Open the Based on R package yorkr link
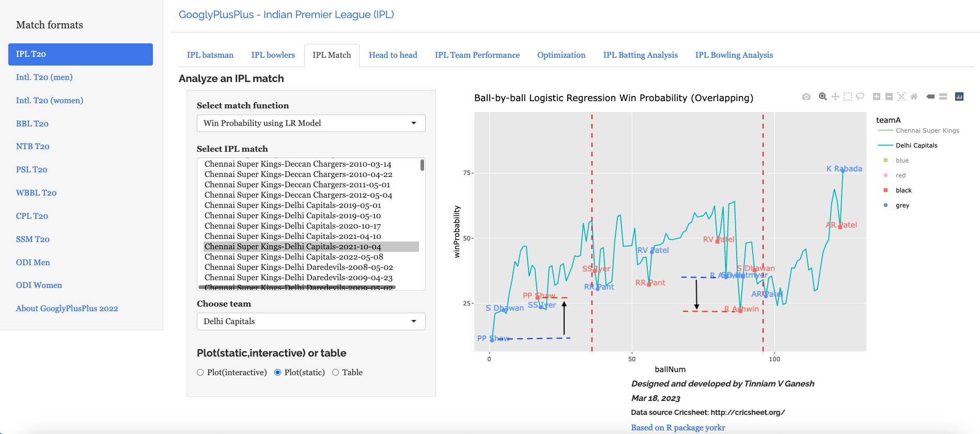 (678, 428)
